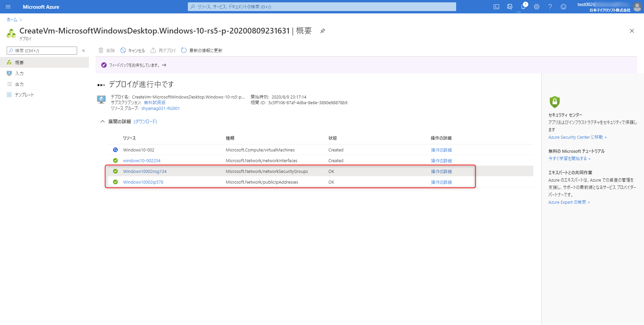
Task: Click the Microsoft.Compute/virtualMachines type cell
Action: 260,150
